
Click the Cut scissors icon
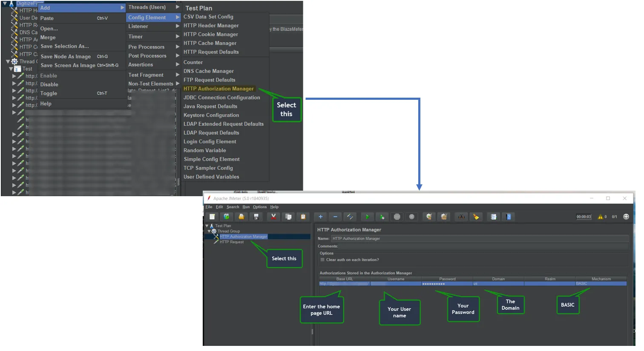tap(273, 217)
